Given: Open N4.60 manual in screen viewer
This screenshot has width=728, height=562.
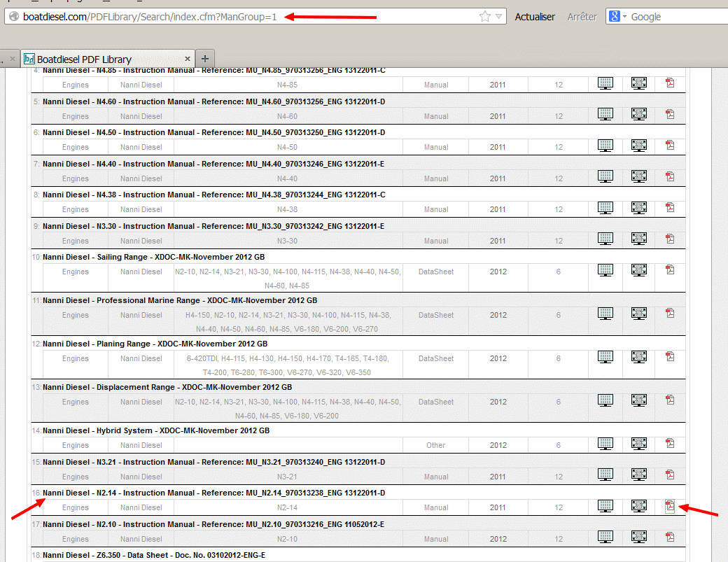Looking at the screenshot, I should click(605, 114).
